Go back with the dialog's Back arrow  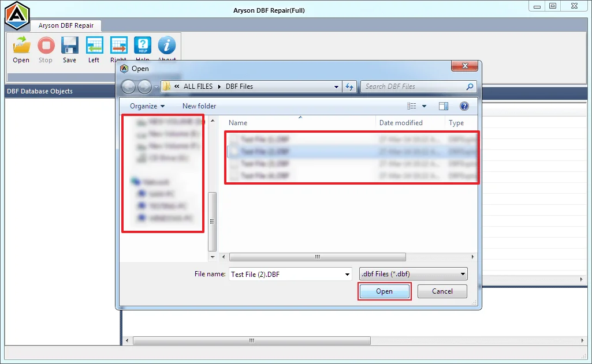pyautogui.click(x=128, y=87)
